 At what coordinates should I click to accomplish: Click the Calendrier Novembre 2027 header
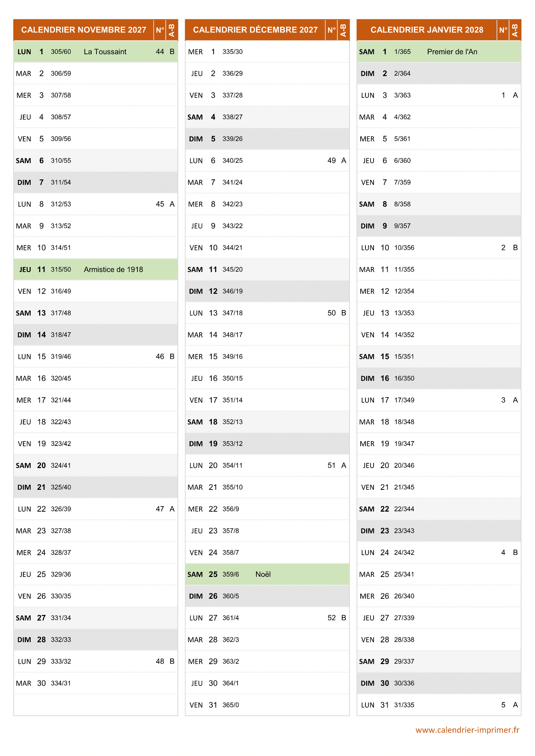click(84, 30)
